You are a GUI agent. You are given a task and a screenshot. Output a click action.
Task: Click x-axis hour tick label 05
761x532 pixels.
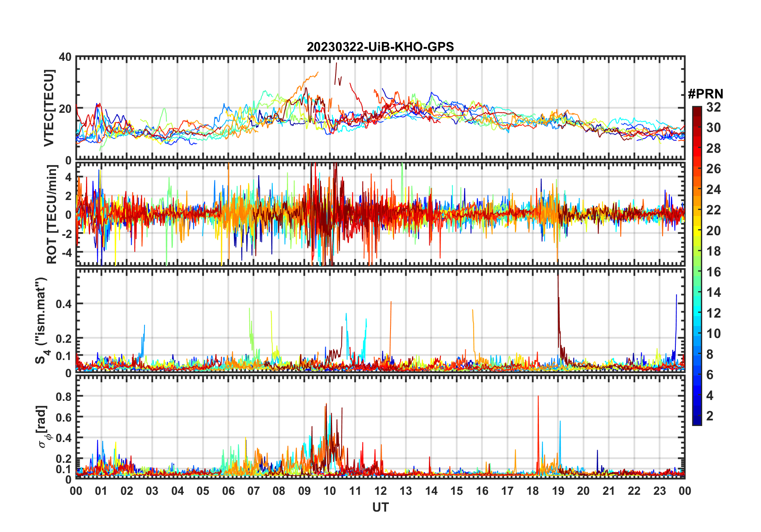click(x=203, y=491)
